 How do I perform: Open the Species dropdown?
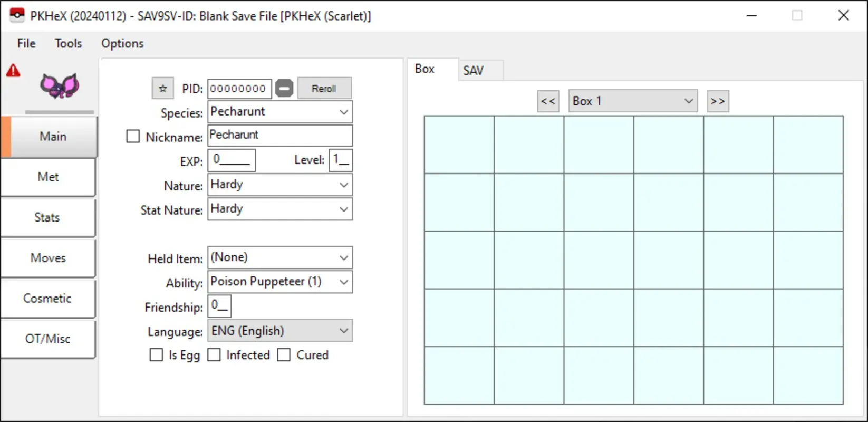(280, 112)
